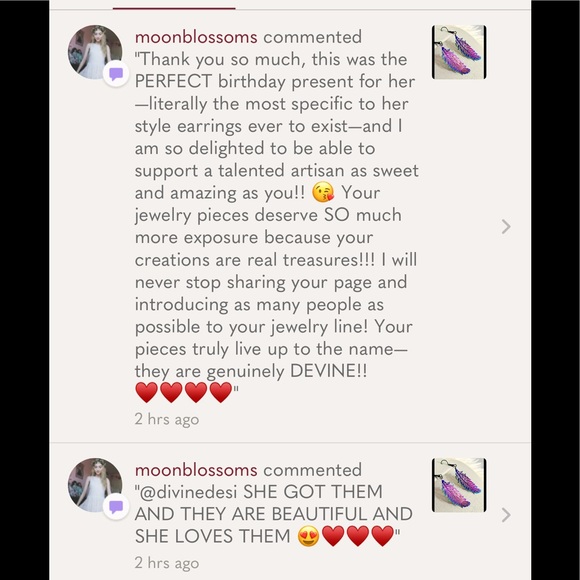View the feather earrings thumbnail next to the 'SHE GOT THEM' comment

click(459, 485)
